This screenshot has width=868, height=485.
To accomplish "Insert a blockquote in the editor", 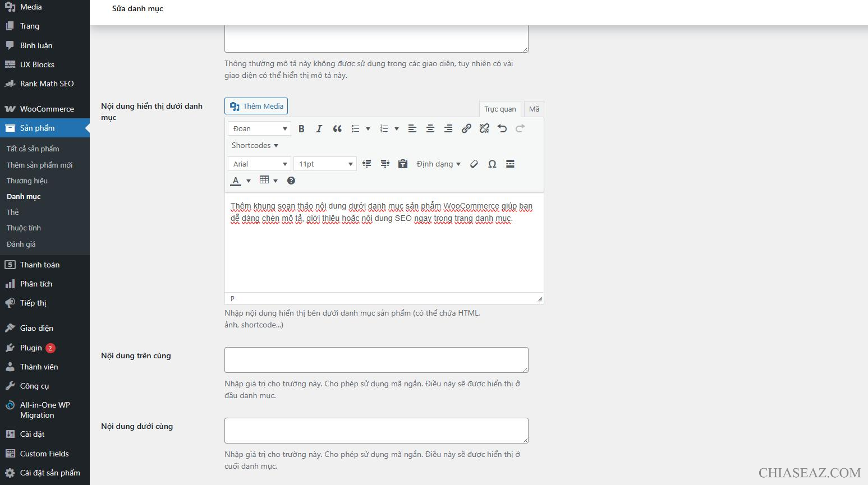I will pos(337,129).
